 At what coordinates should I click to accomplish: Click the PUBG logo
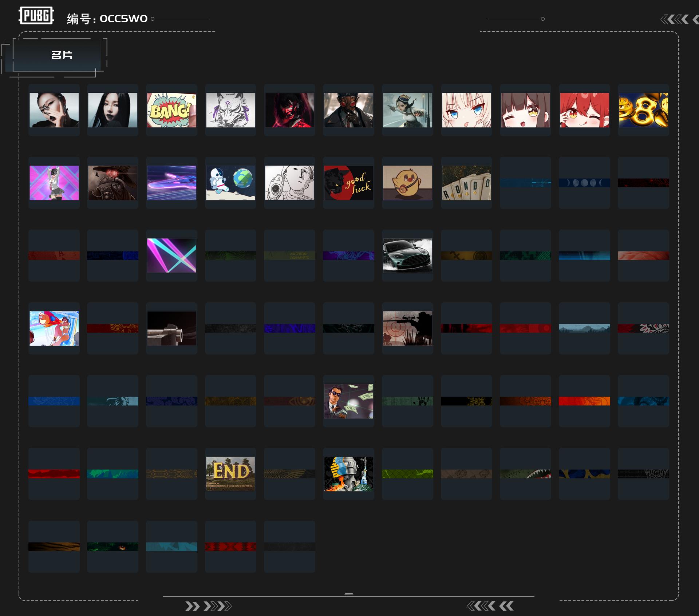(36, 16)
